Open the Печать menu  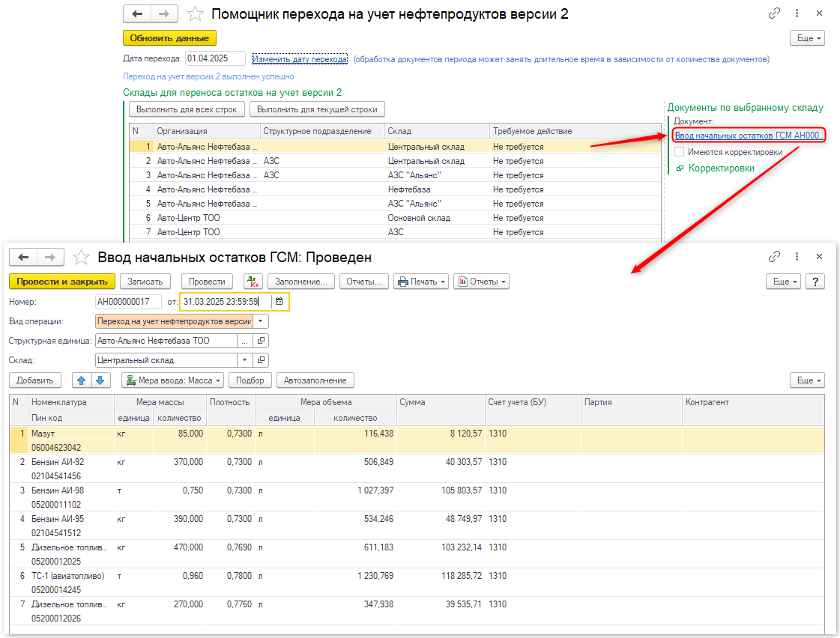coord(421,282)
